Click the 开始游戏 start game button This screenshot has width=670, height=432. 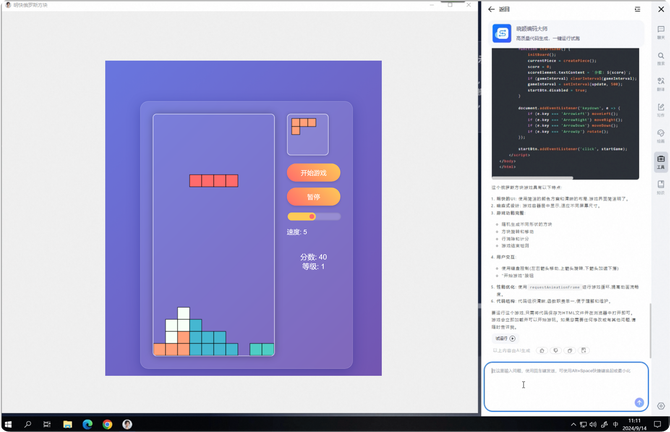[314, 173]
